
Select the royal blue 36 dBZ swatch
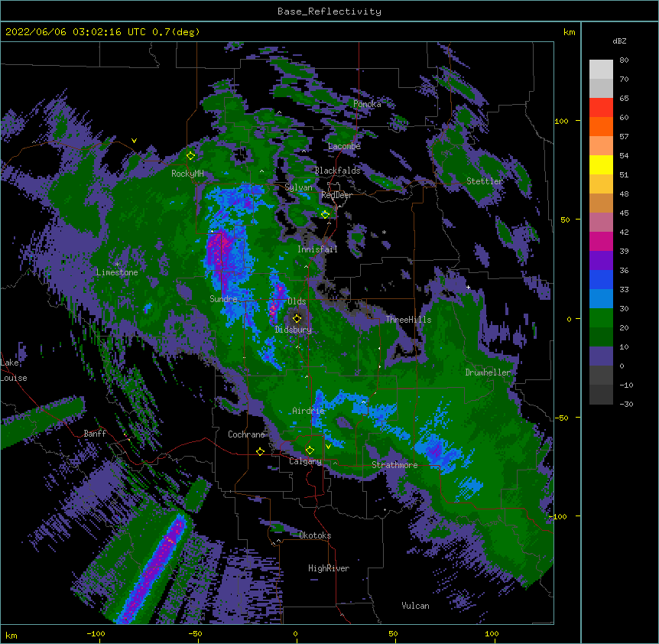pyautogui.click(x=601, y=279)
